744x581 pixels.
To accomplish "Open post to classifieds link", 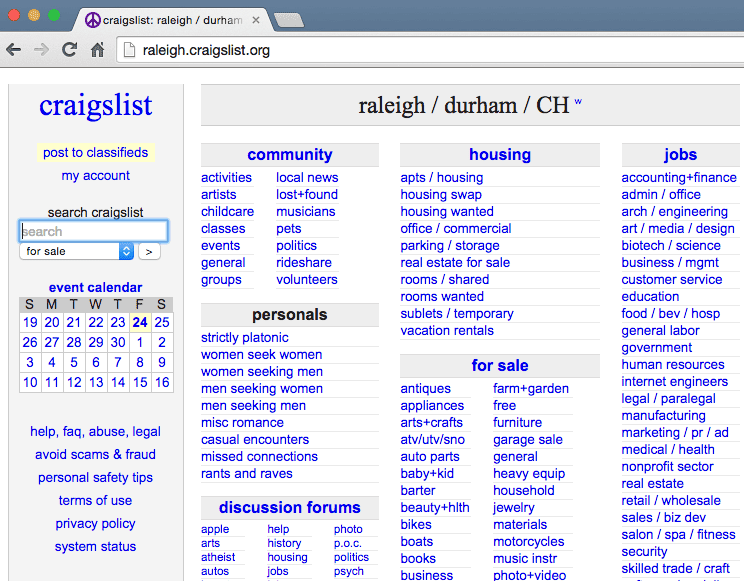I will (x=95, y=152).
